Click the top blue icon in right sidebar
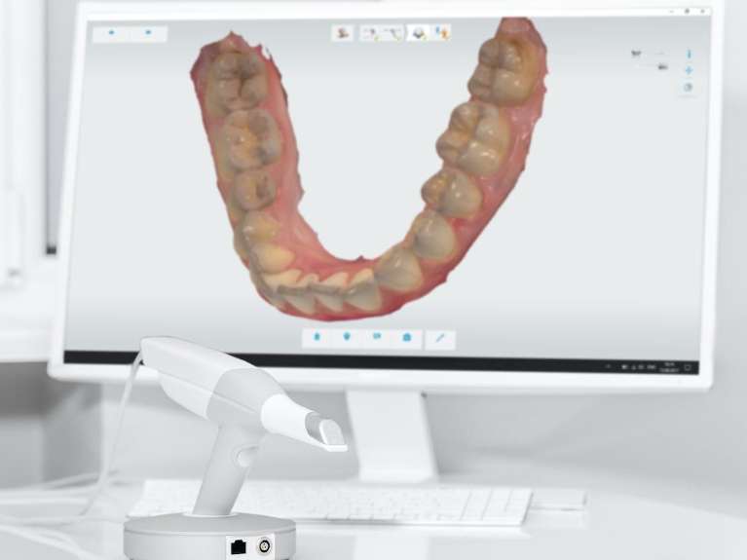The image size is (747, 560). pos(689,54)
